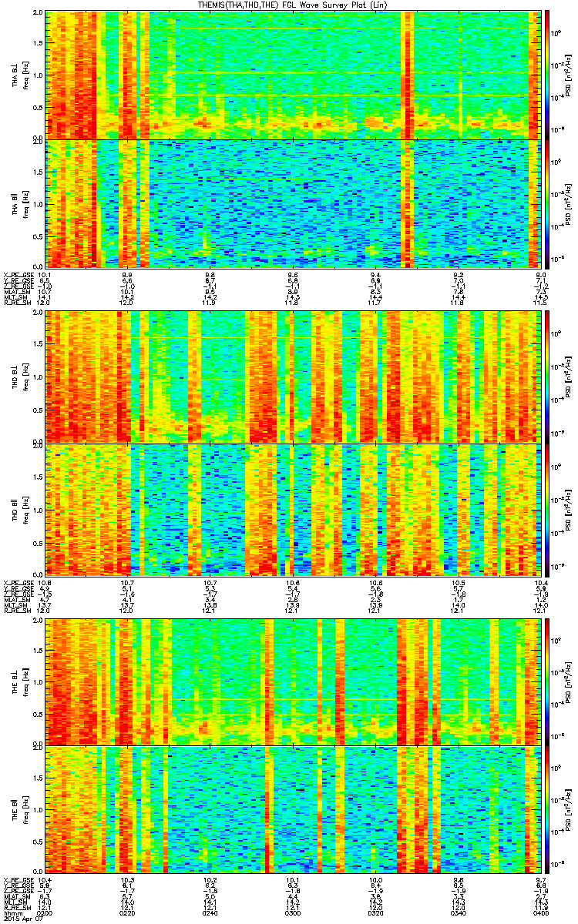Click the THD B-perpendicular spectrogram panel

tap(294, 377)
